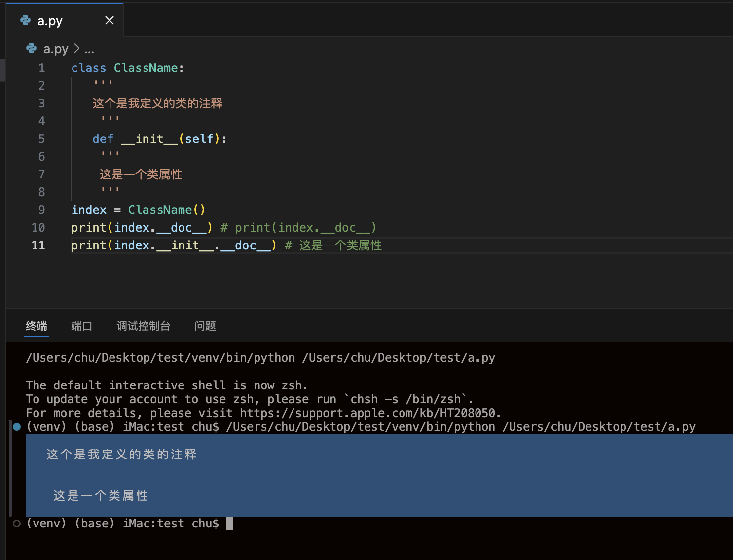The image size is (733, 560).
Task: Click the a.py file path on first terminal line
Action: tap(399, 358)
